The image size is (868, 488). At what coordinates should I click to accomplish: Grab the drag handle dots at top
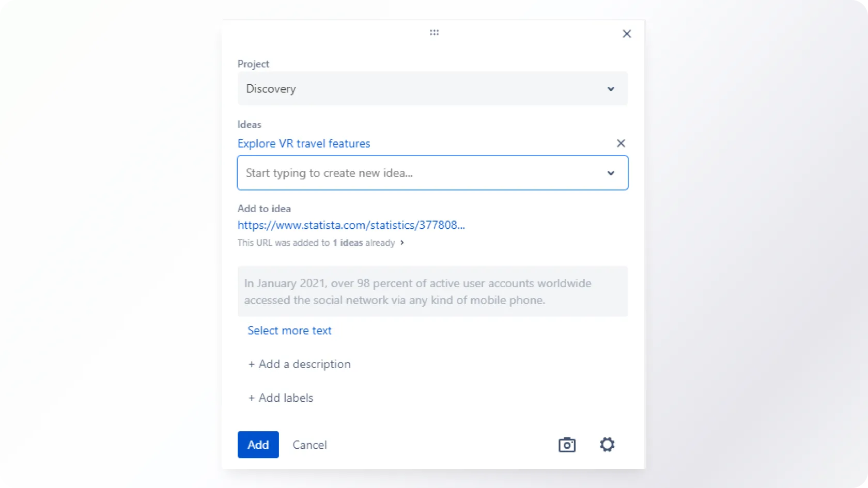click(434, 33)
